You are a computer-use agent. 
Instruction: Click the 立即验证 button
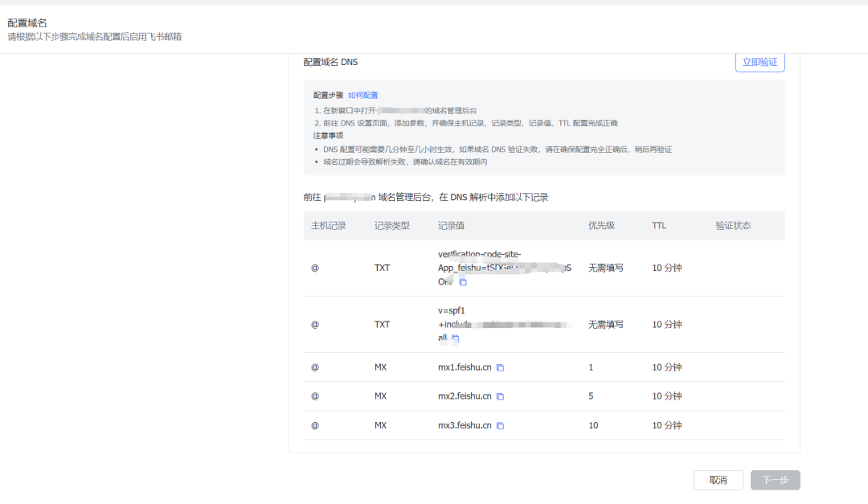coord(759,62)
